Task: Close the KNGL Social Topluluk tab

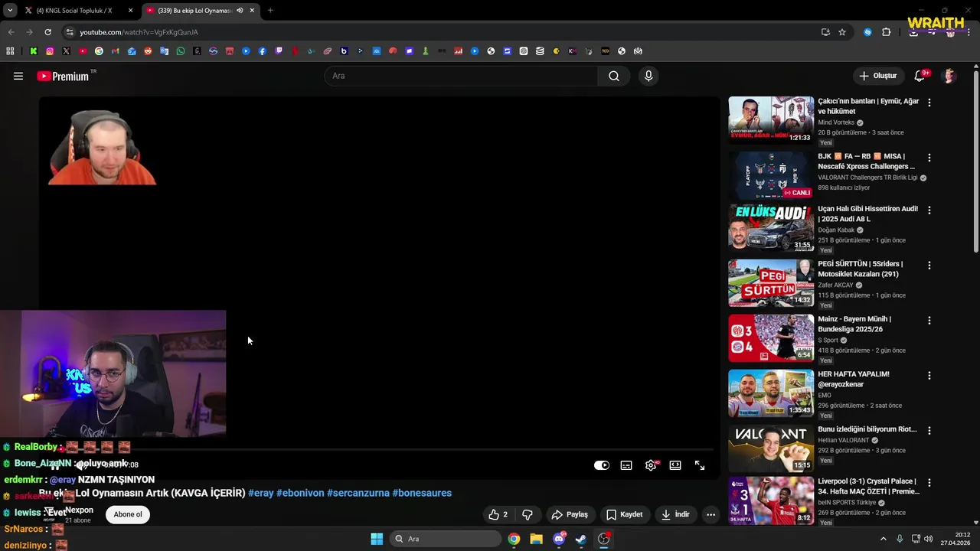Action: 130,11
